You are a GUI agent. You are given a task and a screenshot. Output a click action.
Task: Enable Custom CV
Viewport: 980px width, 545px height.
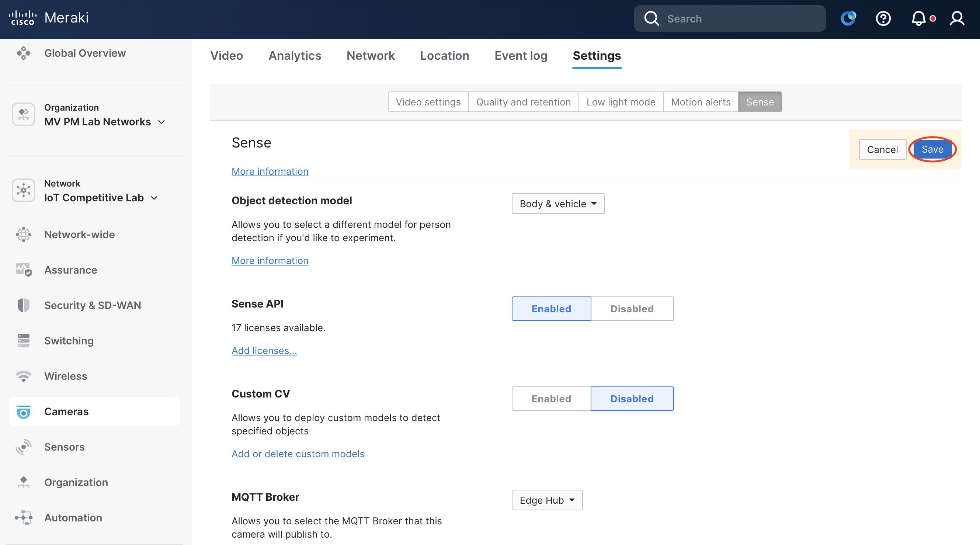coord(551,399)
